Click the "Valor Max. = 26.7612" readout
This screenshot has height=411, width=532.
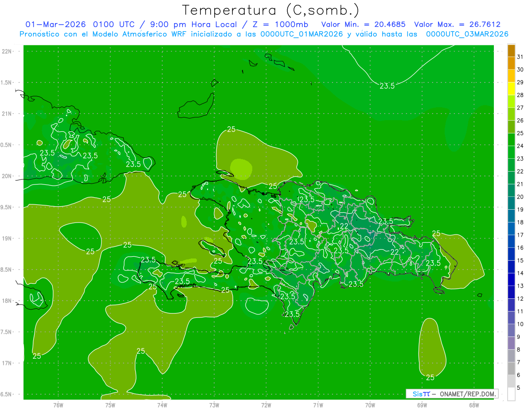tap(457, 24)
